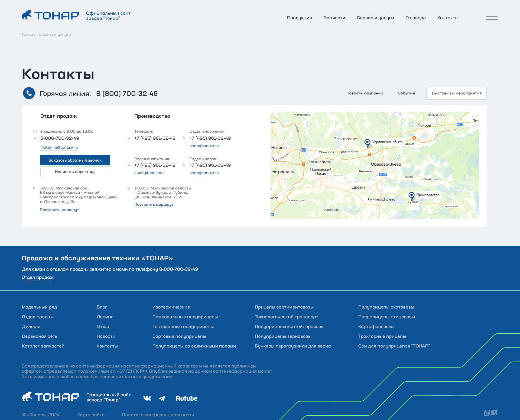520x420 pixels.
Task: Open the О заводе menu item
Action: point(416,18)
